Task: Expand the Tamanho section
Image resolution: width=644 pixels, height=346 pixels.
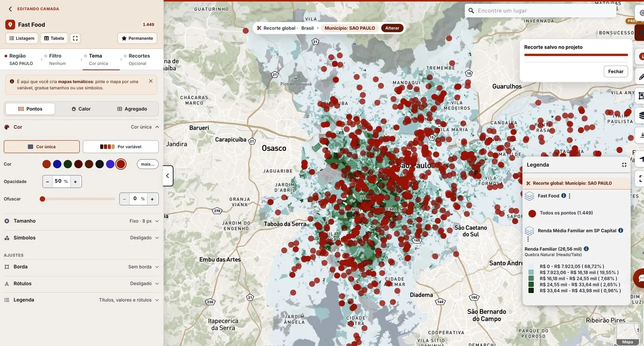Action: (x=81, y=221)
